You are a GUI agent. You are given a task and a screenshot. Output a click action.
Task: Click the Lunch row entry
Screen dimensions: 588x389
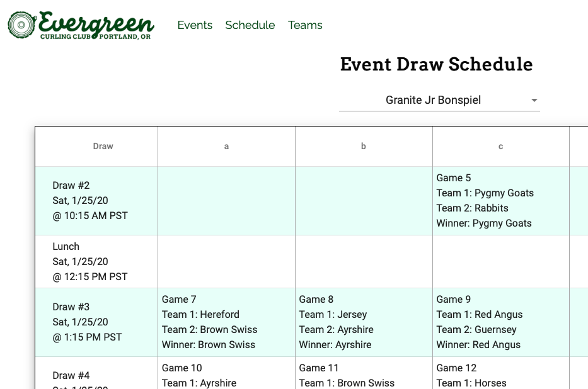point(96,261)
